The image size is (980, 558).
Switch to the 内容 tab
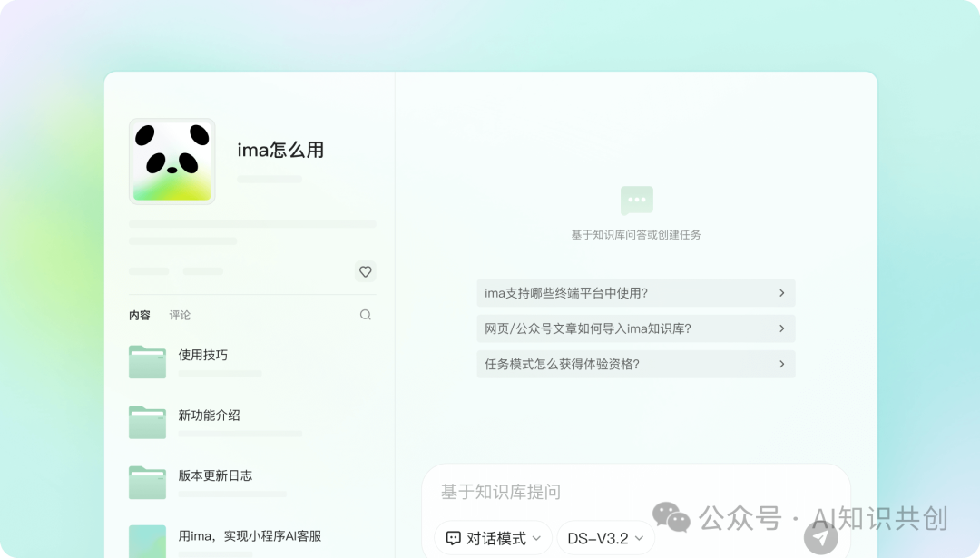[140, 315]
